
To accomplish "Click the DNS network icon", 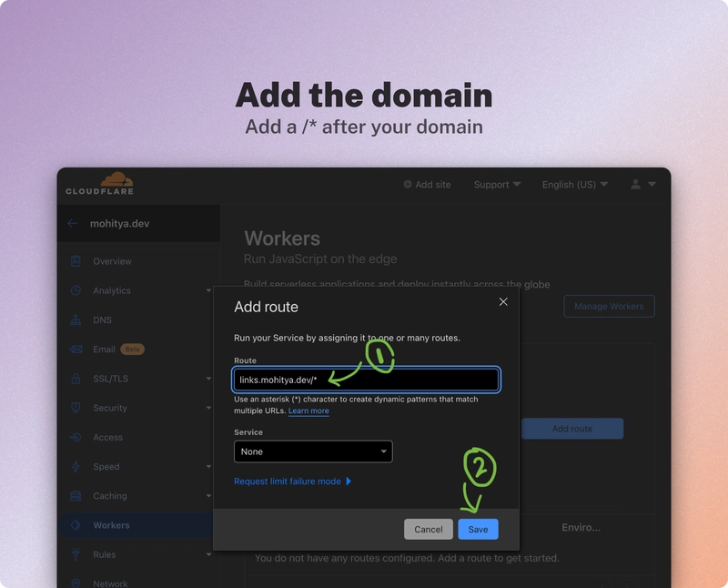I will (76, 320).
